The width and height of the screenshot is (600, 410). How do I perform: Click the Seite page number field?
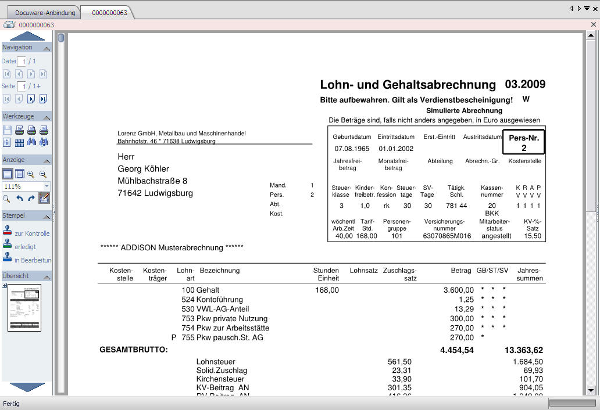(22, 87)
